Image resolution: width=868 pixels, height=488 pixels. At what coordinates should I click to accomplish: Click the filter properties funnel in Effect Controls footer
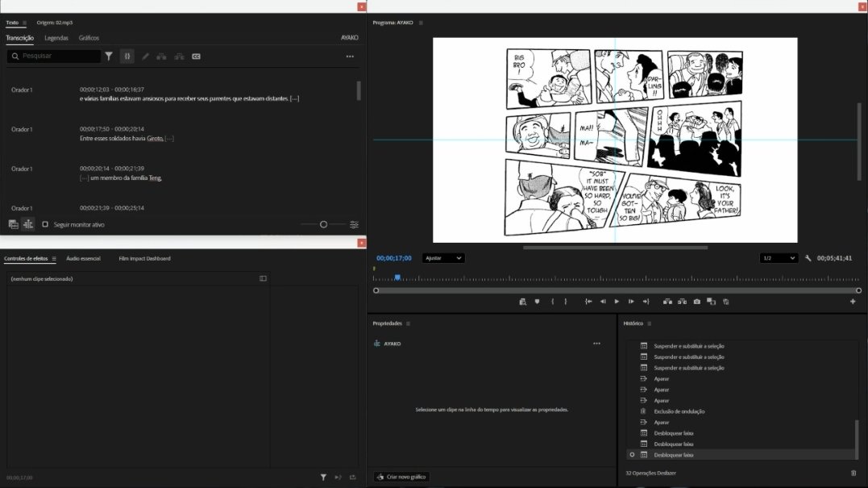coord(323,477)
